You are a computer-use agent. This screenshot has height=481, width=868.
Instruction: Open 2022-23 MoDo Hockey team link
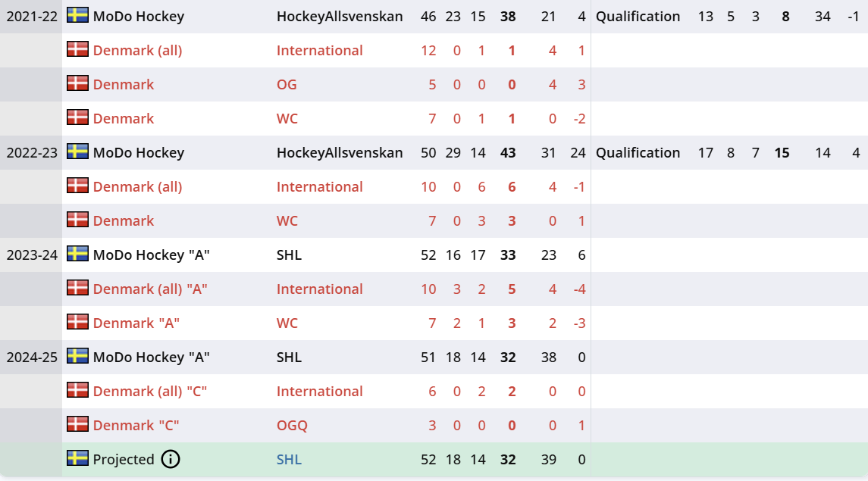coord(138,152)
